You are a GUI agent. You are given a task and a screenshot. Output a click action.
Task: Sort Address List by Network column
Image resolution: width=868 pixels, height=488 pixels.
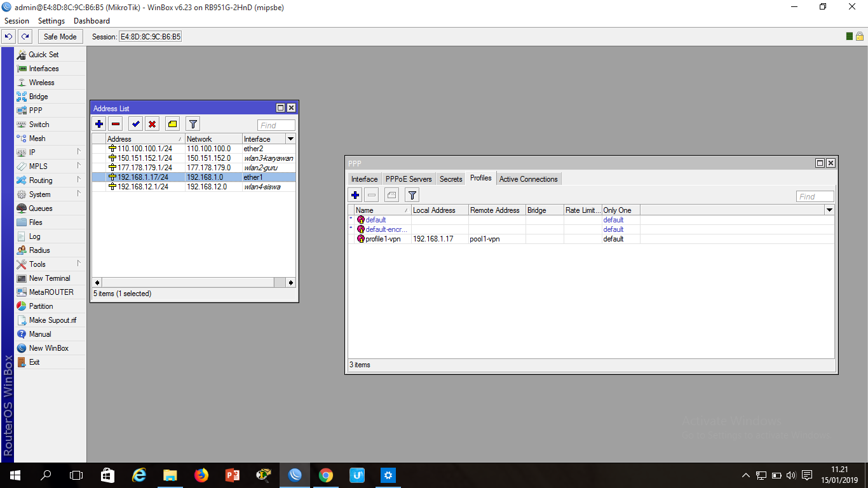tap(214, 139)
